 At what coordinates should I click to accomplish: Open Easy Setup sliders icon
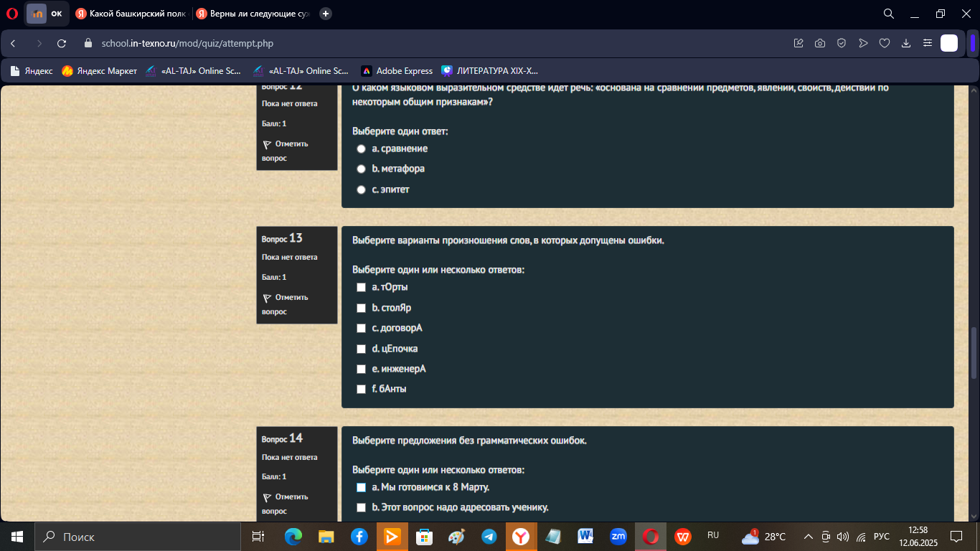(928, 44)
